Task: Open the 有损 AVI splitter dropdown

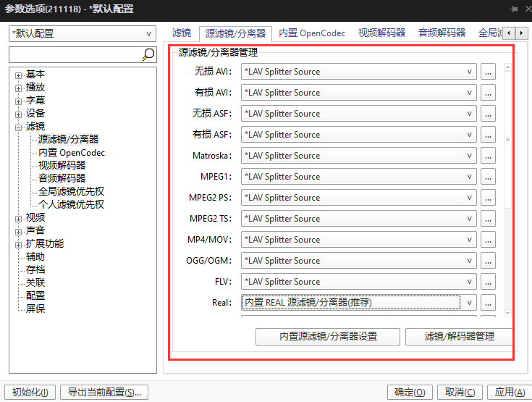Action: [358, 93]
